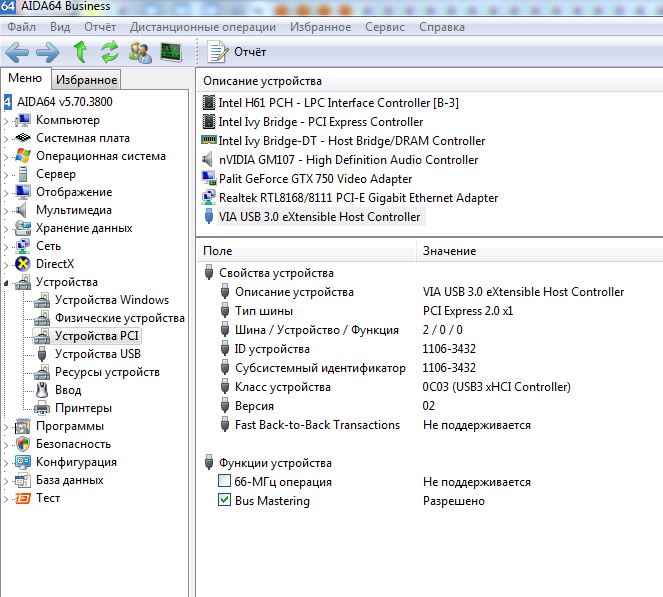Open the Отчёт menu in menu bar

click(x=100, y=27)
